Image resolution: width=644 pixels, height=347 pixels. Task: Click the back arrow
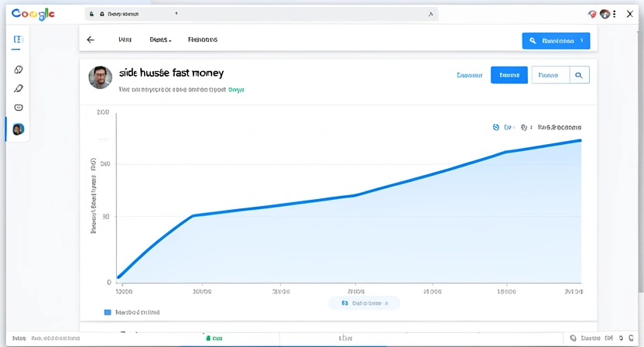point(91,40)
